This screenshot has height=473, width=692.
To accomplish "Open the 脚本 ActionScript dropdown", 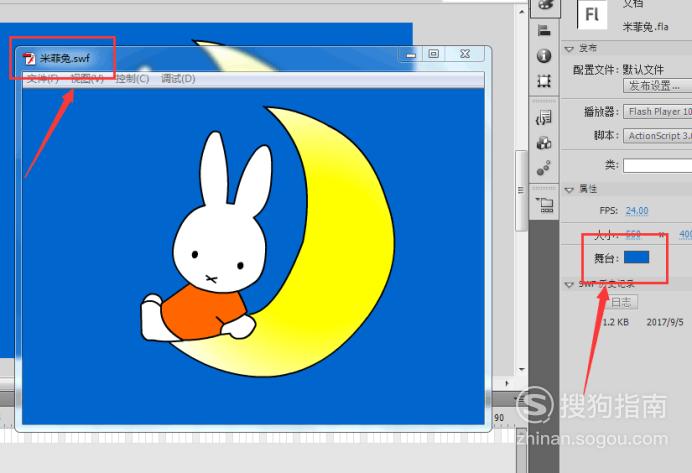I will pos(658,136).
